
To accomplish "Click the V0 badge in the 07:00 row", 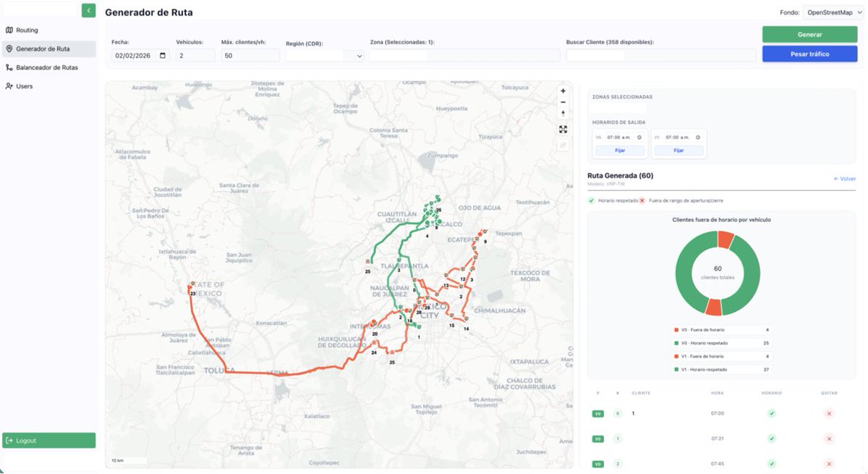I will [597, 413].
